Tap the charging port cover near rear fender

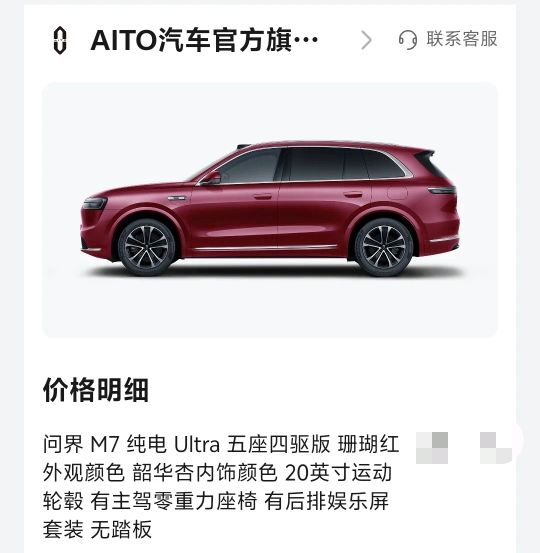398,193
